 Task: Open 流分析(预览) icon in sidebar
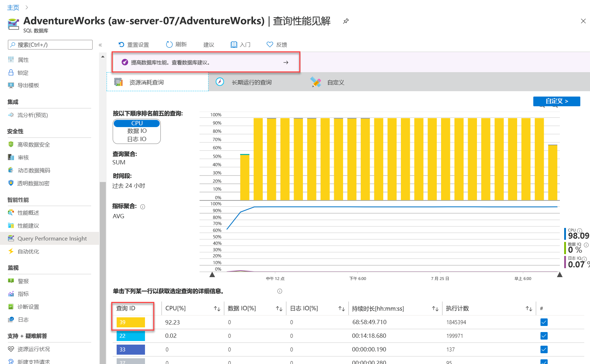[x=11, y=115]
